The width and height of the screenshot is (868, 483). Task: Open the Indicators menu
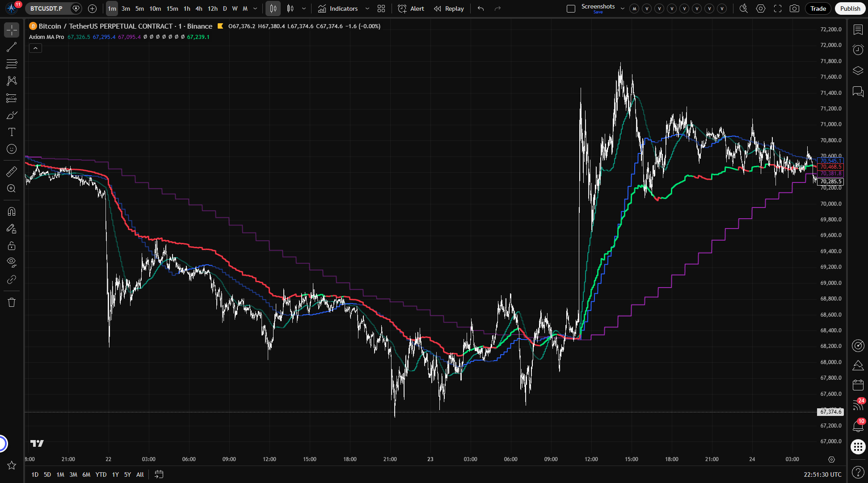338,8
